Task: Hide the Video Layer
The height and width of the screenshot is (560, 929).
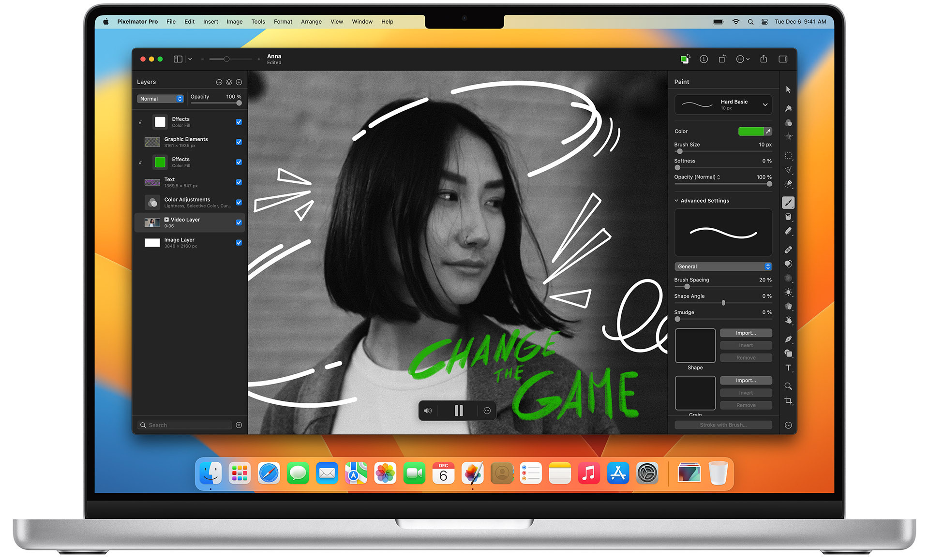Action: click(x=239, y=222)
